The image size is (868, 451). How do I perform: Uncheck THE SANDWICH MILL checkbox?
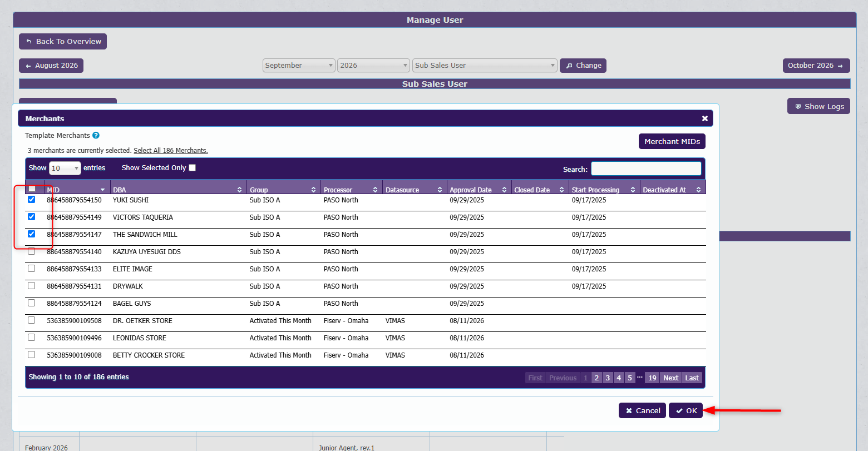pyautogui.click(x=32, y=234)
